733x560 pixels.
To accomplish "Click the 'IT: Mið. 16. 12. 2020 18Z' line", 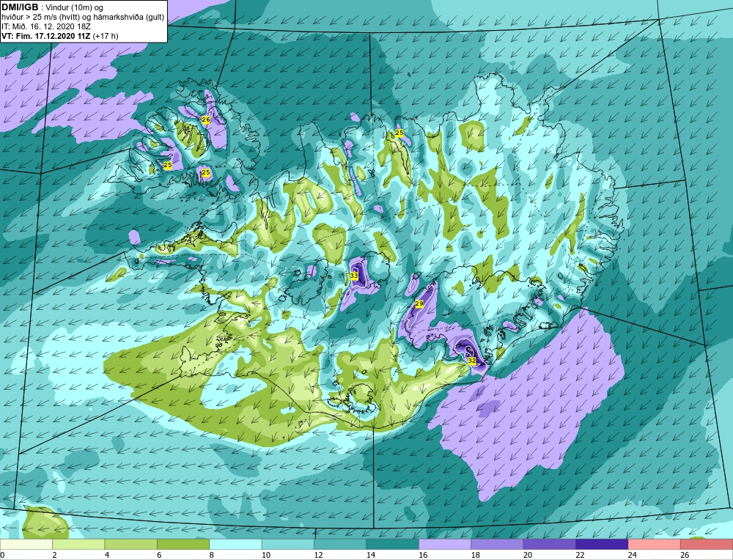I will coord(46,26).
